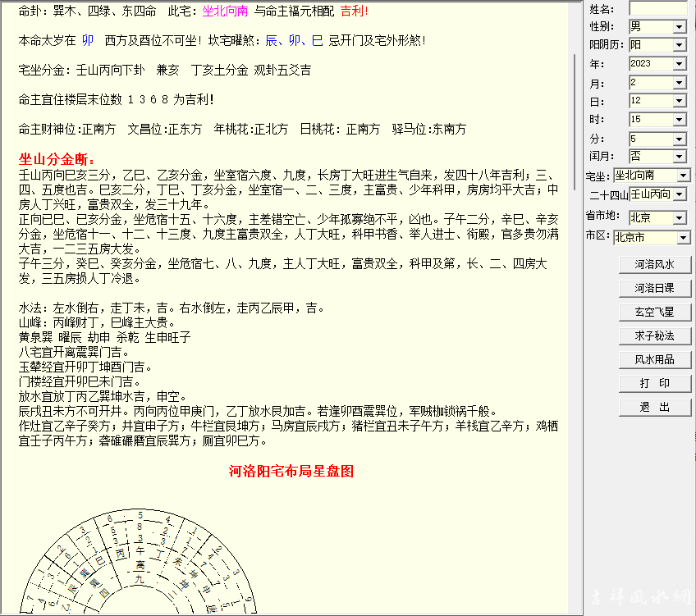Click the 黄泉巽 曜辰 劫申 line
The height and width of the screenshot is (616, 696).
tap(105, 338)
